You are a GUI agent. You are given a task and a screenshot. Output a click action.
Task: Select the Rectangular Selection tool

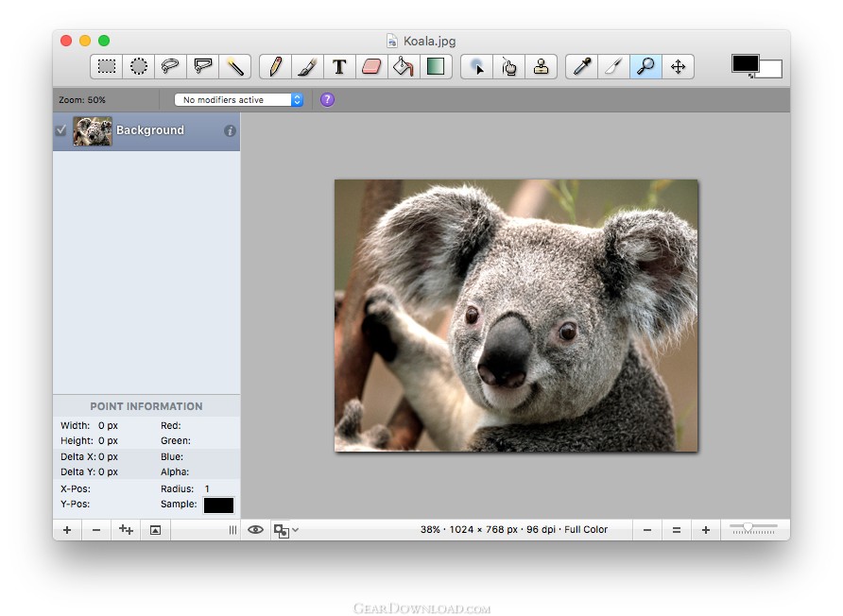pyautogui.click(x=107, y=66)
